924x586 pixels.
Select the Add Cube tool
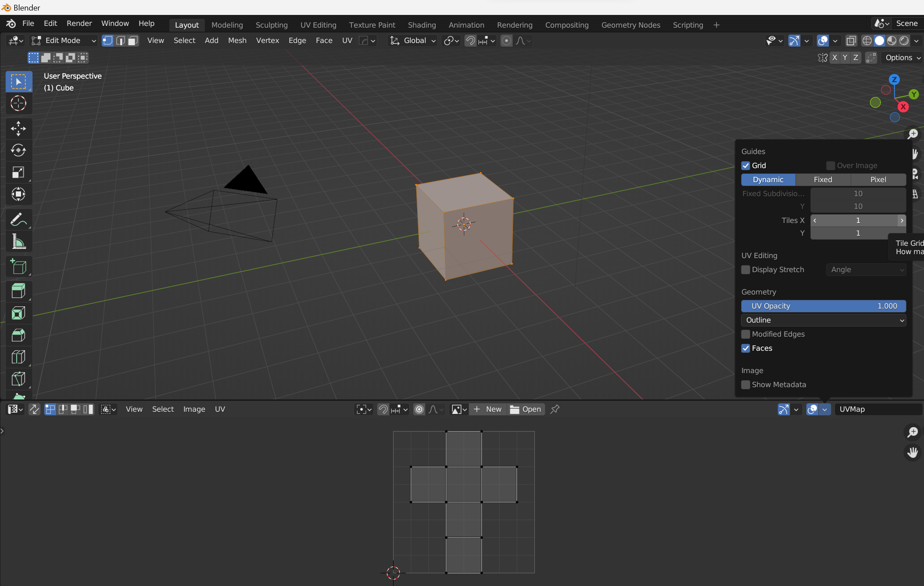(x=18, y=266)
